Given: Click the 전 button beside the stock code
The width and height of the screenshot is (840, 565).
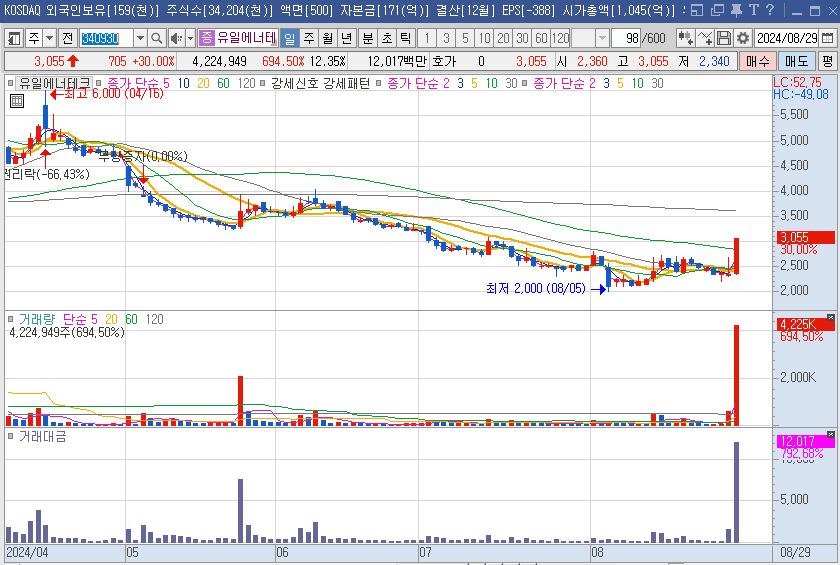Looking at the screenshot, I should click(x=68, y=38).
